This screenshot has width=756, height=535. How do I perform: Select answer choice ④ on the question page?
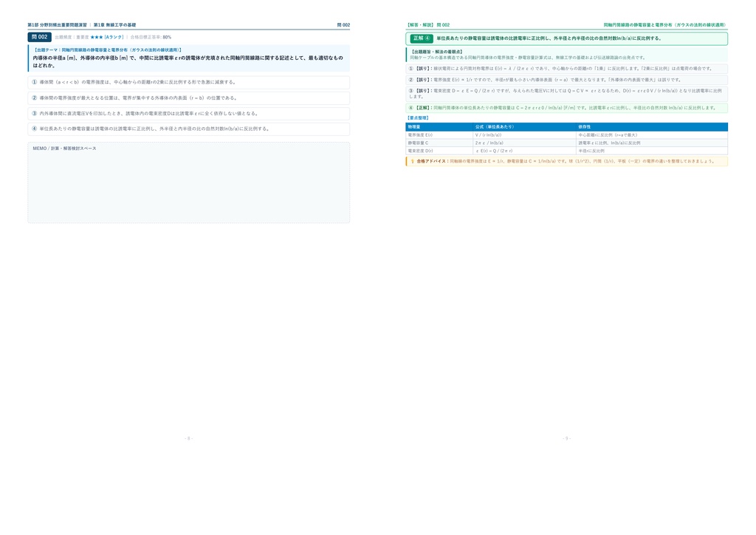click(x=188, y=129)
